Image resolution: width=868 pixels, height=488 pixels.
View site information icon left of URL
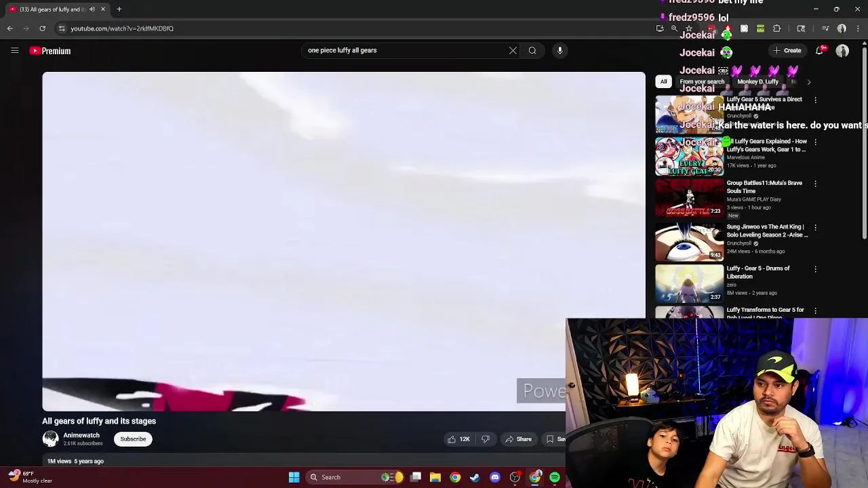[x=62, y=28]
